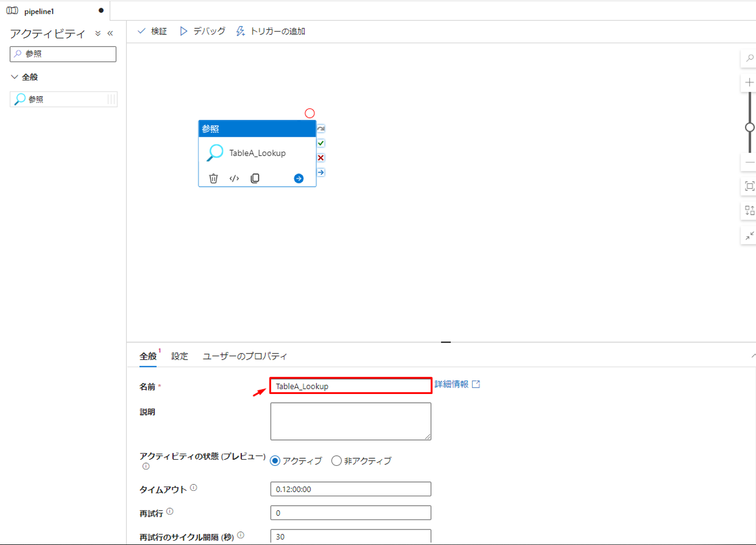Click the zoom slider handle
Viewport: 756px width, 545px height.
(x=749, y=127)
